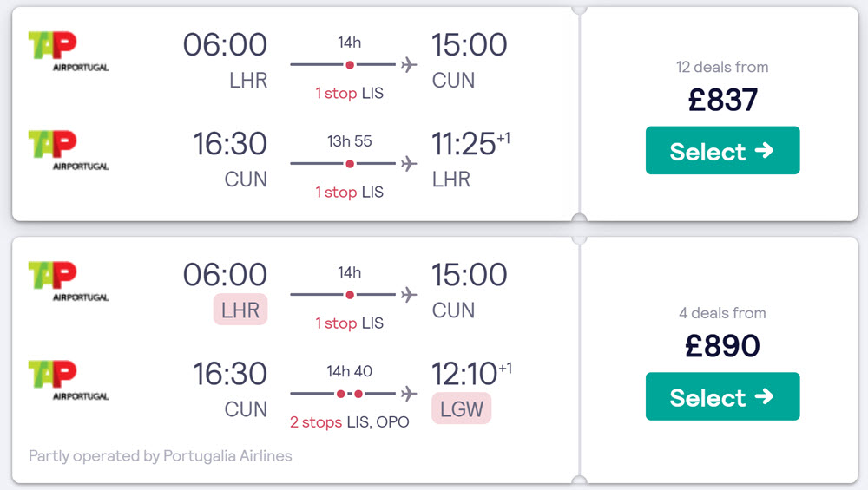This screenshot has width=868, height=490.
Task: Click TAP Air Portugal logo on first outbound flight
Action: (x=68, y=51)
